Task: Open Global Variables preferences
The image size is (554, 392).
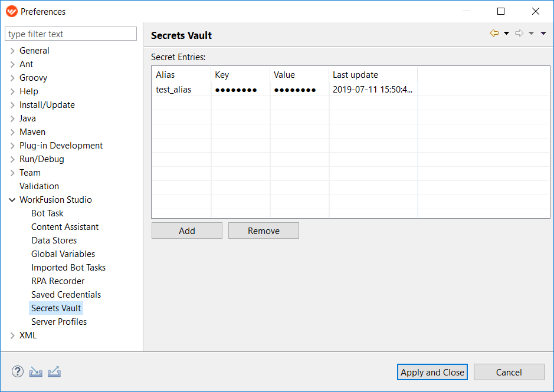Action: click(63, 254)
